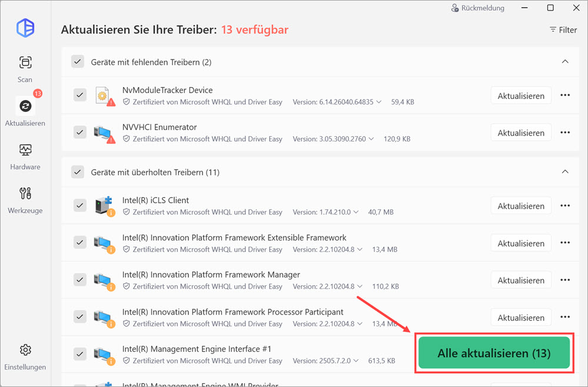Click certification shield icon for NvModuleTracker Device
The width and height of the screenshot is (588, 387).
[x=127, y=102]
